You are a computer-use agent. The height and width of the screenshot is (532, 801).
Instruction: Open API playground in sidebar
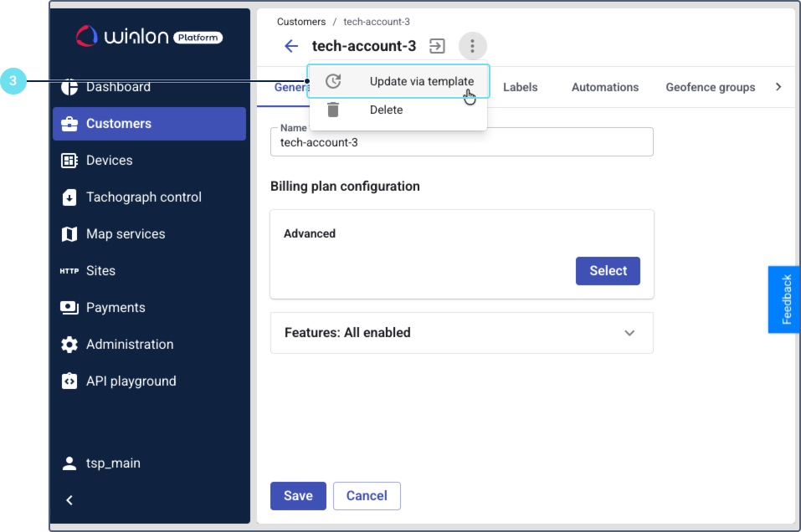point(131,381)
